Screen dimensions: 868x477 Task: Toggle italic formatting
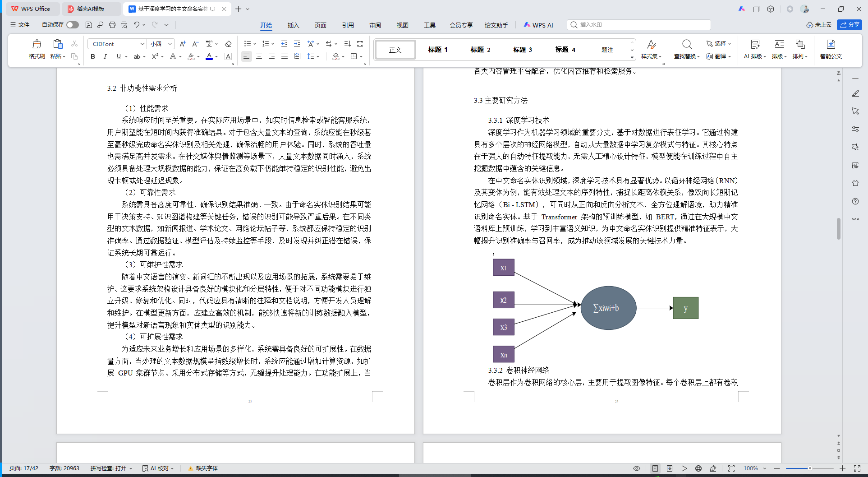pyautogui.click(x=105, y=56)
